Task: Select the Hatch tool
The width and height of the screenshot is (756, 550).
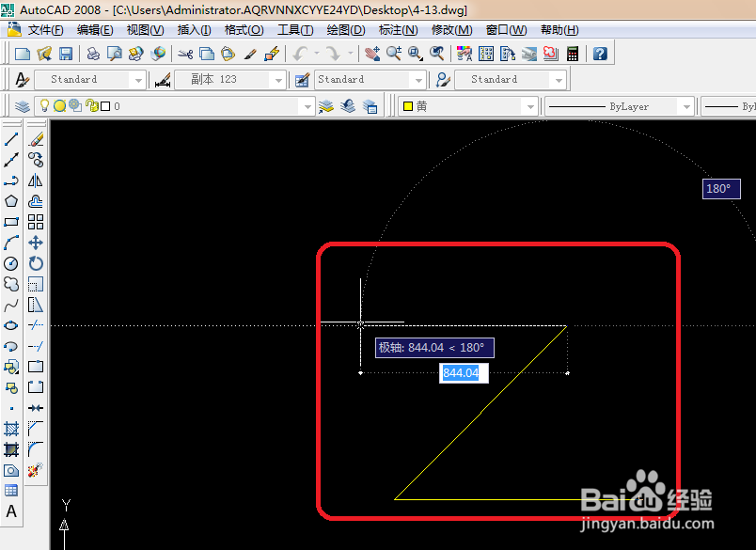Action: (x=11, y=429)
